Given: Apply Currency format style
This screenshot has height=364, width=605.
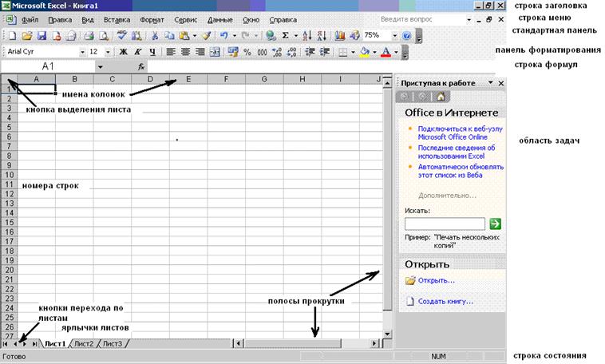Looking at the screenshot, I should pyautogui.click(x=233, y=52).
